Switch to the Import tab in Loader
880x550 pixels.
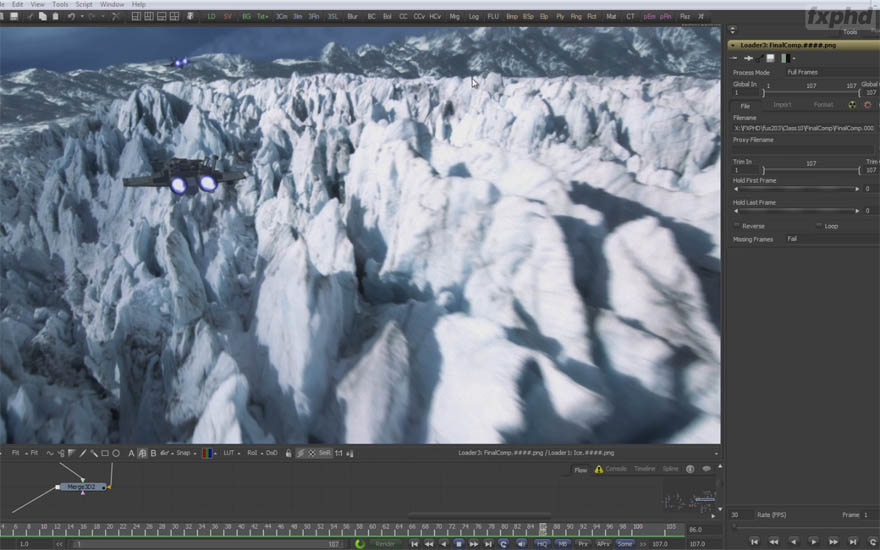tap(782, 105)
